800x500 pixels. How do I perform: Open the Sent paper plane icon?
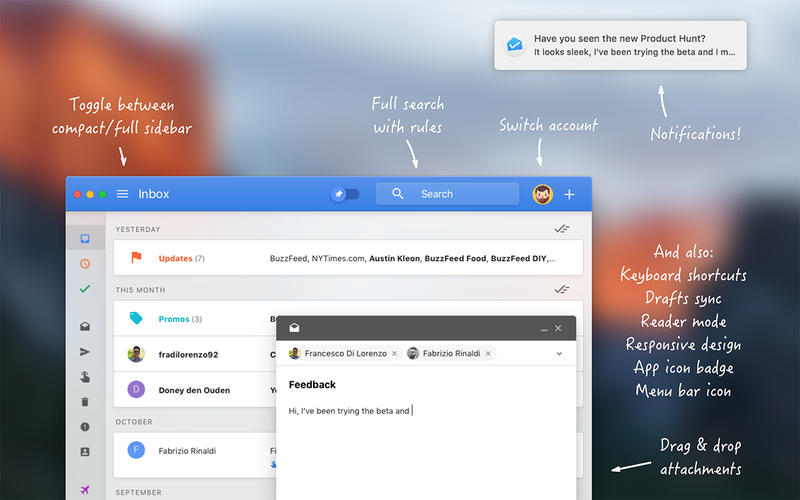(85, 351)
